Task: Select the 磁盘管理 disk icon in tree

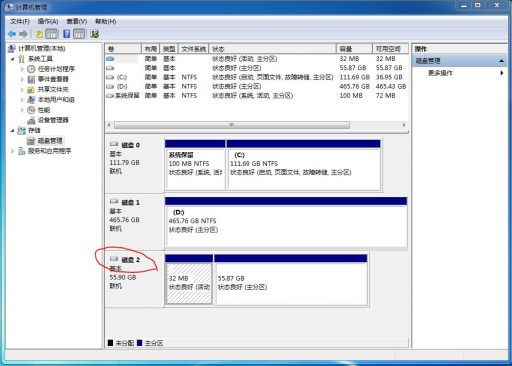Action: coord(31,140)
